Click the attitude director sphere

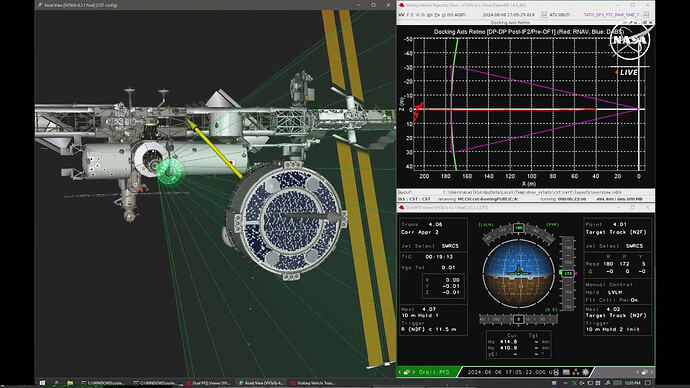click(518, 273)
